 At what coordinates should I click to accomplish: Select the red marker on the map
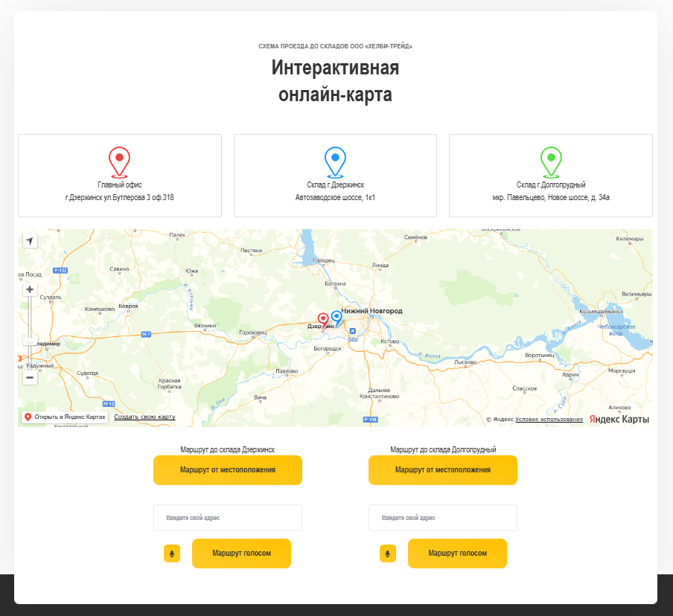pyautogui.click(x=323, y=321)
